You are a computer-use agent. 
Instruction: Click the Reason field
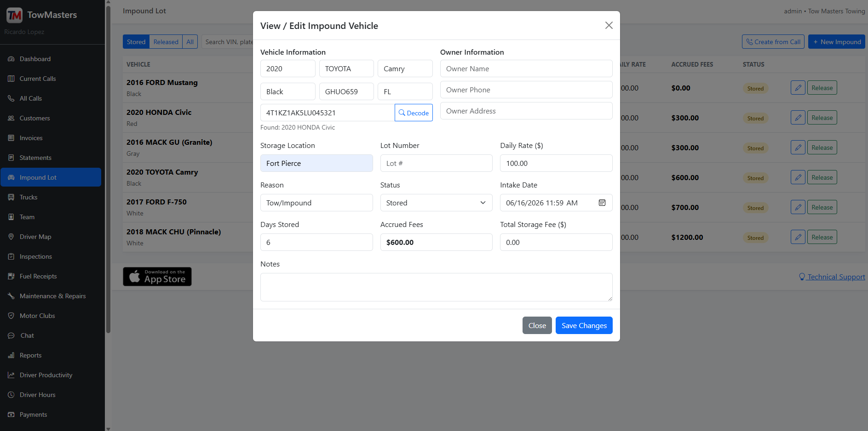tap(316, 203)
